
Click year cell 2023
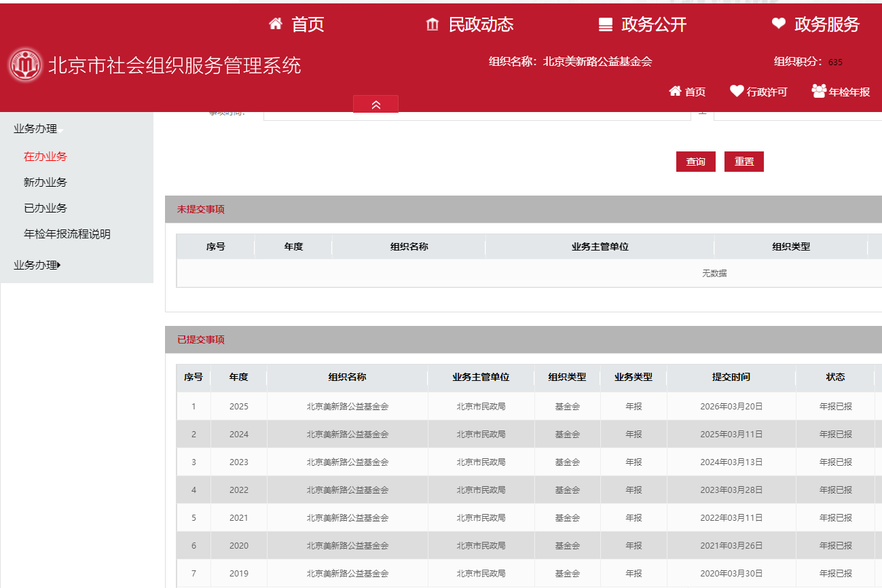(239, 462)
